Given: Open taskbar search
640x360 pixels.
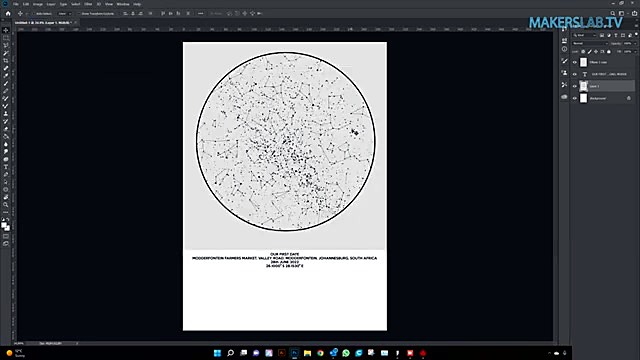Looking at the screenshot, I should coord(230,353).
